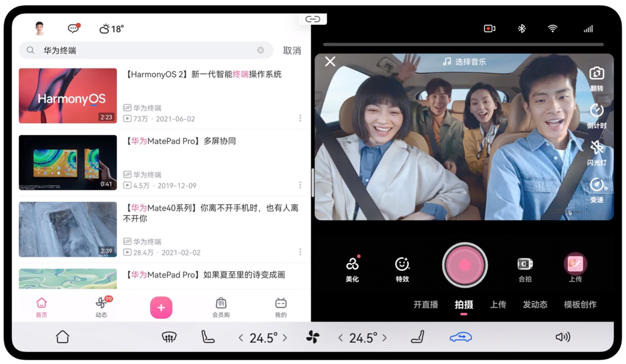Tap 选择音乐 to choose music
Screen dimensions: 626x364
(x=464, y=61)
